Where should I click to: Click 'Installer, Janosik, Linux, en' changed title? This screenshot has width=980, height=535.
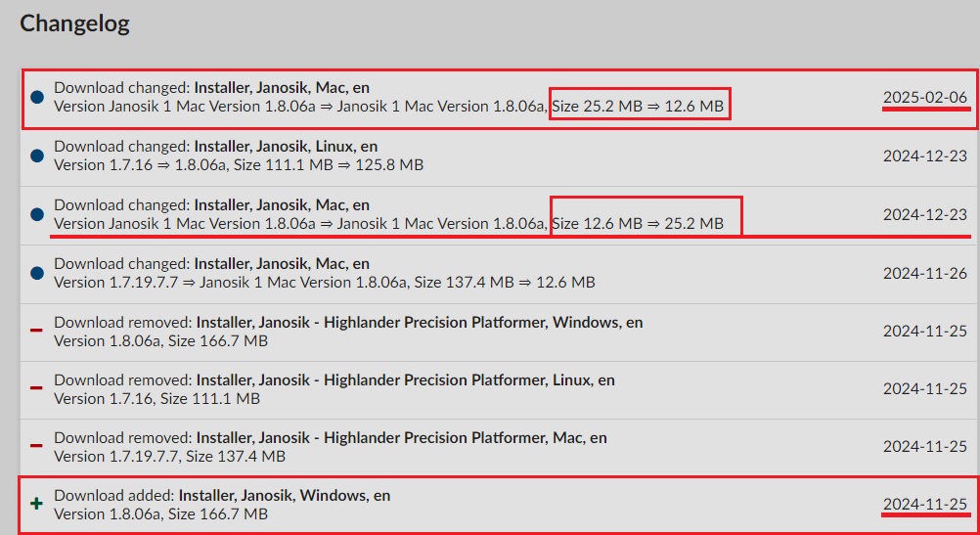point(286,147)
